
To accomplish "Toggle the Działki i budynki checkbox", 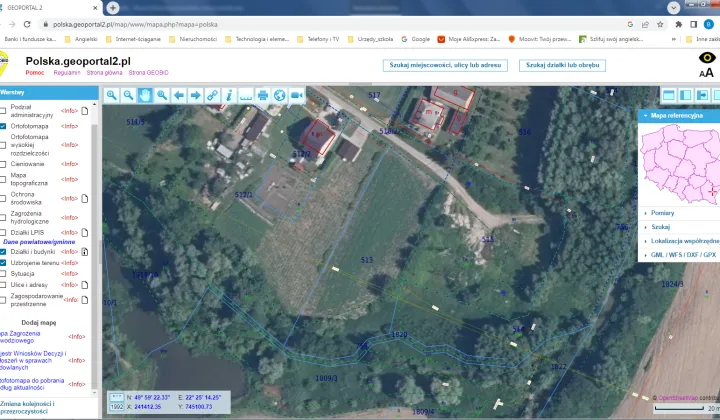I will [4, 251].
